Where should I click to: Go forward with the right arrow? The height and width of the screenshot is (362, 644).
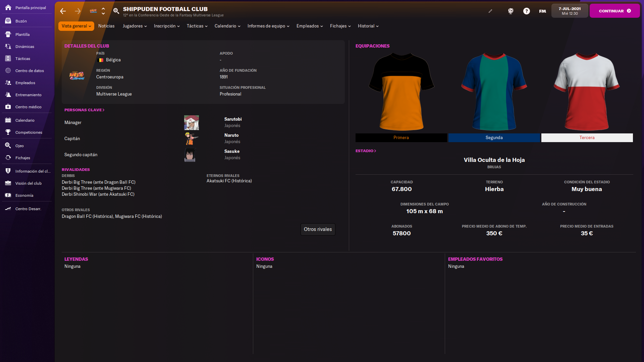(78, 11)
